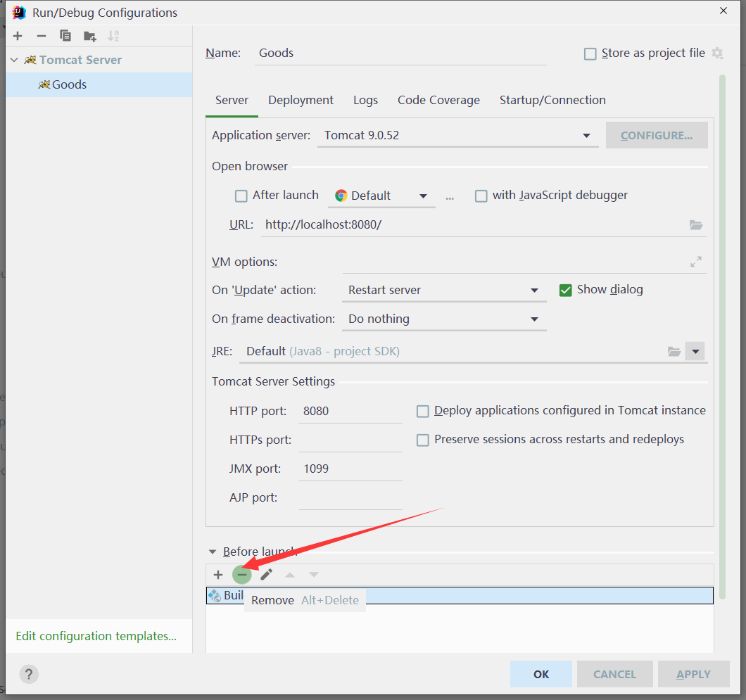Screen dimensions: 746x700
Task: Add Before launch task plus icon
Action: pos(218,575)
